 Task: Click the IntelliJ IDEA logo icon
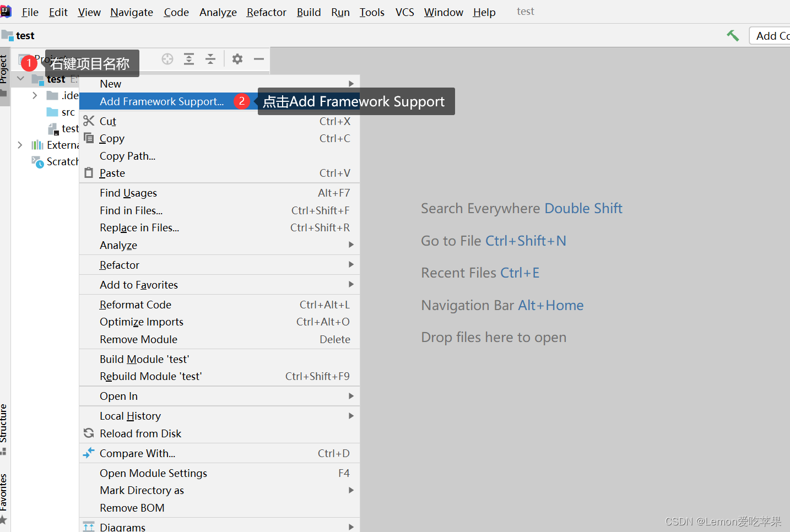(x=6, y=12)
